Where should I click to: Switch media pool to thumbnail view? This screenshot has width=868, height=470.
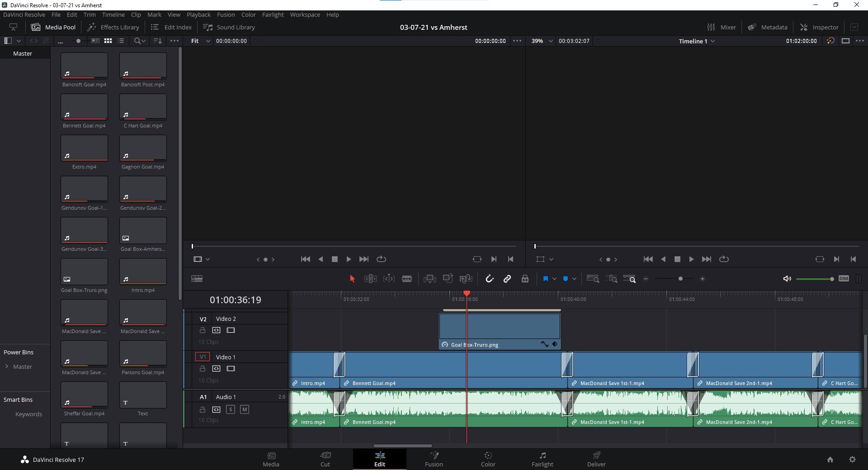tap(108, 41)
